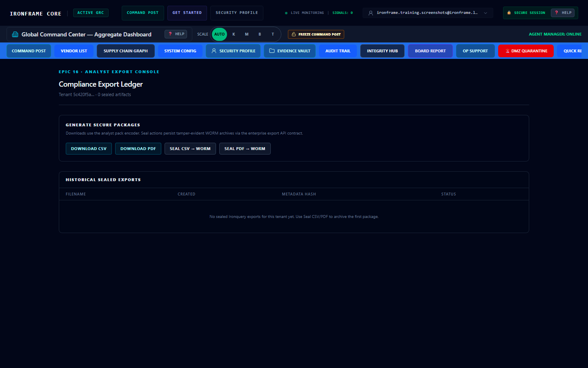Click the Agent Manager: Online status
Screen dimensions: 588x368
[x=555, y=34]
